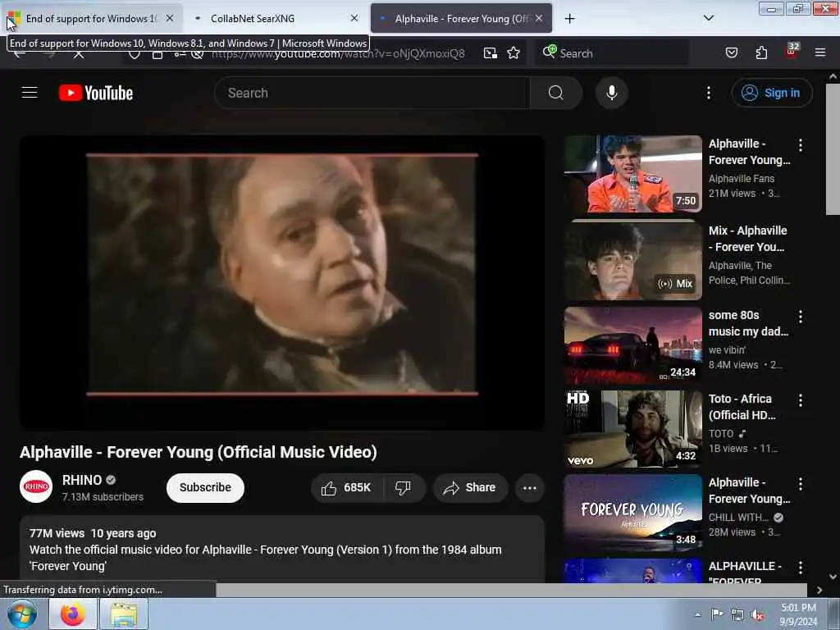840x630 pixels.
Task: Play some 80s music 24:34 thumbnail
Action: [x=632, y=345]
